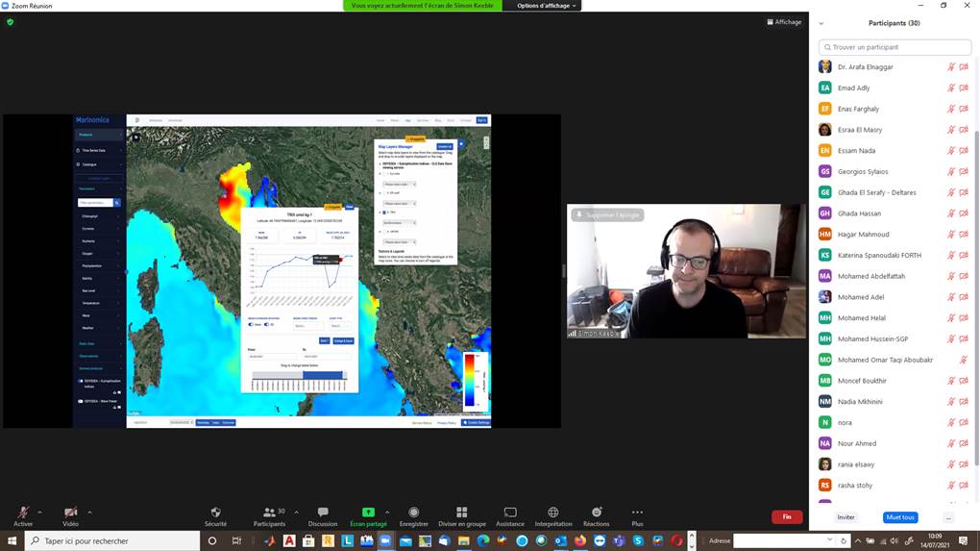This screenshot has height=551, width=980.
Task: Start recording with Enregistrer
Action: [414, 516]
